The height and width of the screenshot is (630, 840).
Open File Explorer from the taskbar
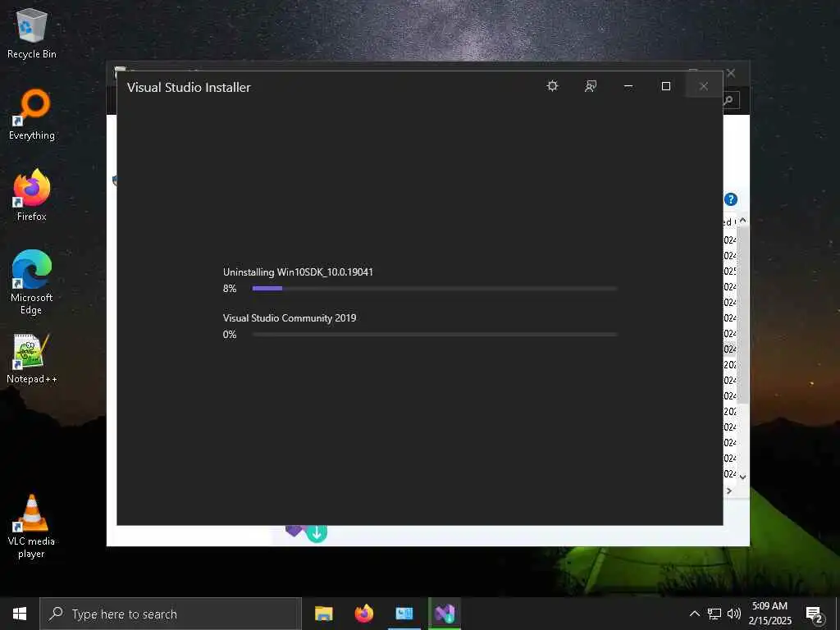point(323,614)
